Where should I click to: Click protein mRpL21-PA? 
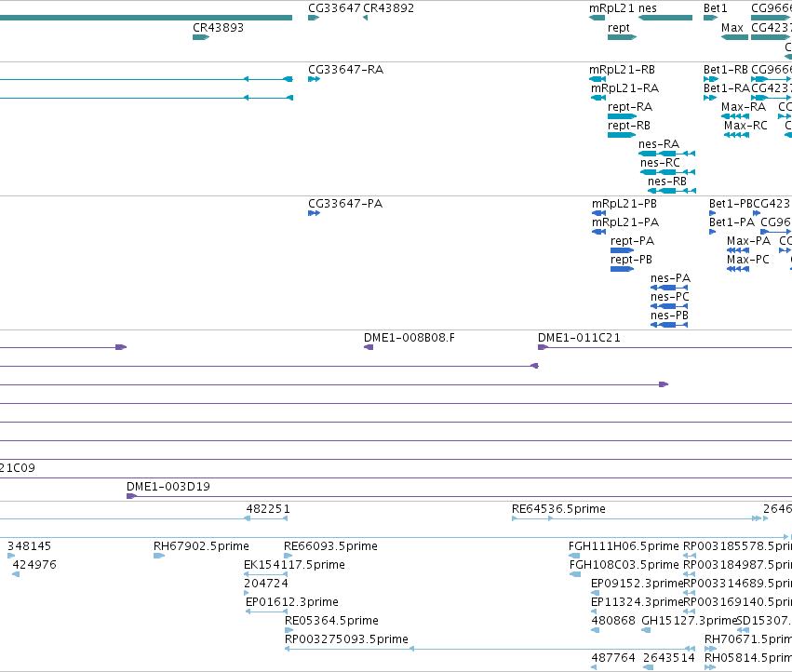(x=598, y=232)
